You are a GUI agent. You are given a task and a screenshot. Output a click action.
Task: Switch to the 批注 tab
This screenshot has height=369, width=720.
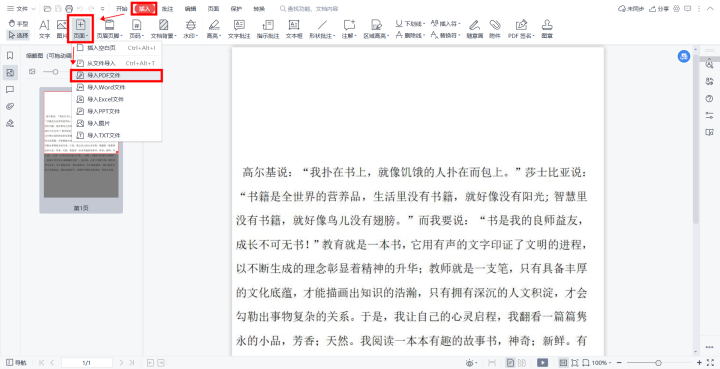click(167, 9)
